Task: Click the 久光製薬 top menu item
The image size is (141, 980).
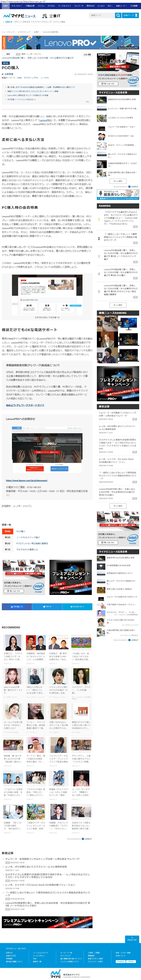Action: (134, 6)
